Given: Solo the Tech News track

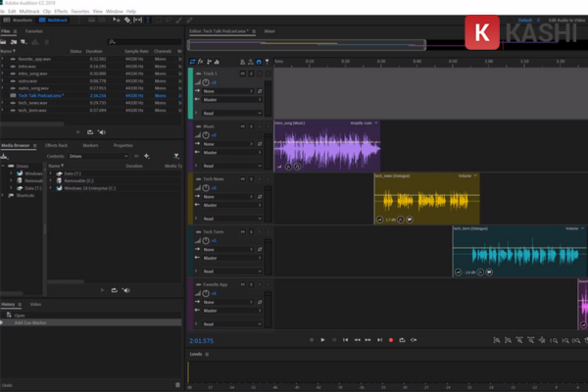Looking at the screenshot, I should 251,179.
